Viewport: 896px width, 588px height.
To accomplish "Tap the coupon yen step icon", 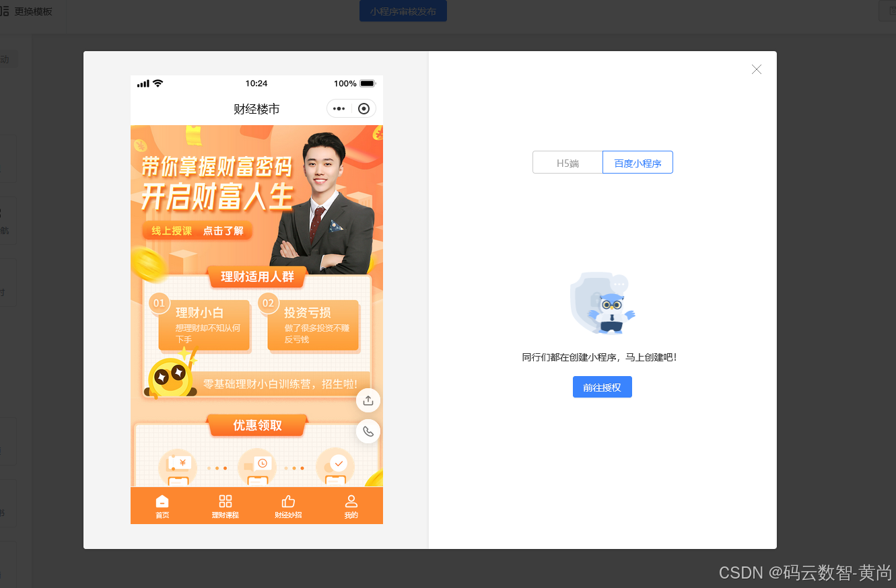I will (178, 467).
